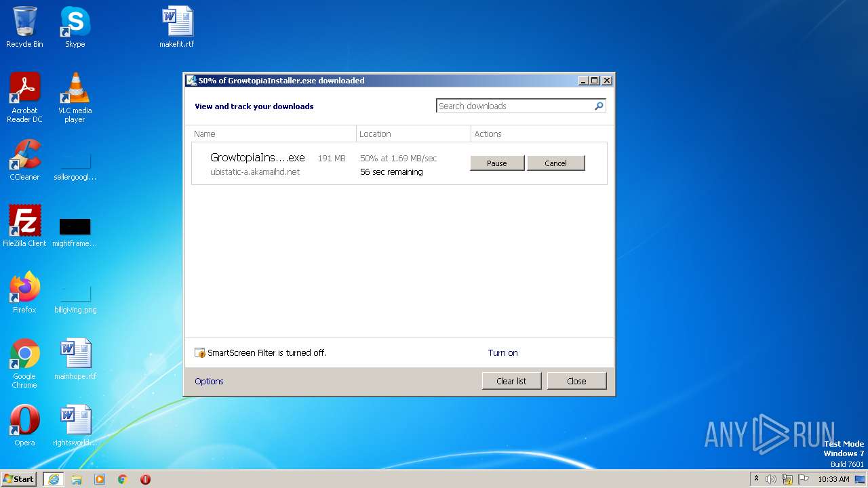Image resolution: width=868 pixels, height=488 pixels.
Task: Launch Google Chrome desktop shortcut
Action: coord(24,363)
